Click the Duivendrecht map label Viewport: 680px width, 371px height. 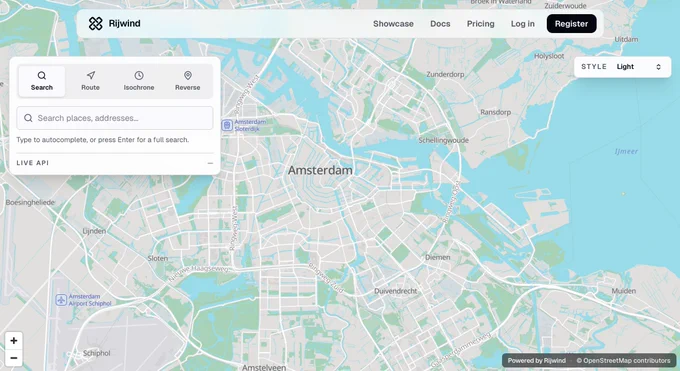[x=396, y=291]
